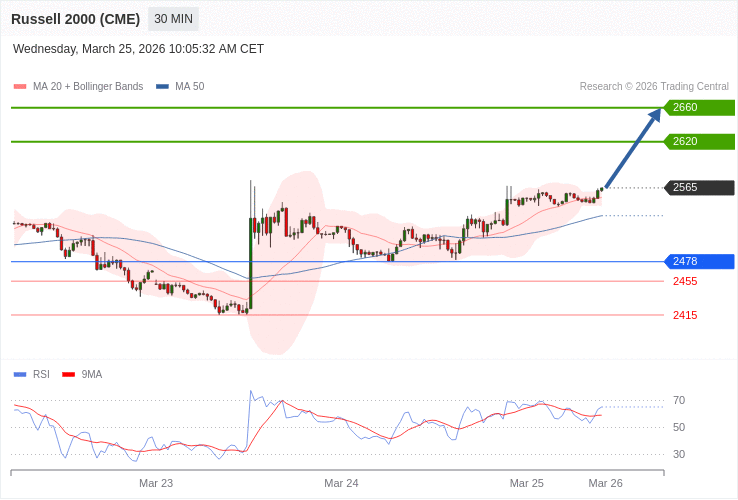Click the black 2565 current price label

click(698, 188)
